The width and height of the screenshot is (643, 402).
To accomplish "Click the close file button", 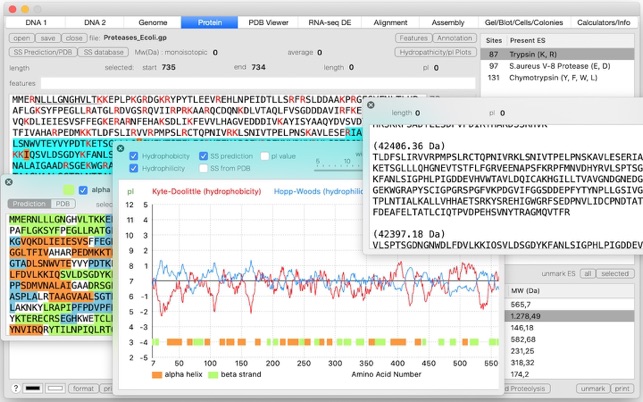I will click(74, 38).
